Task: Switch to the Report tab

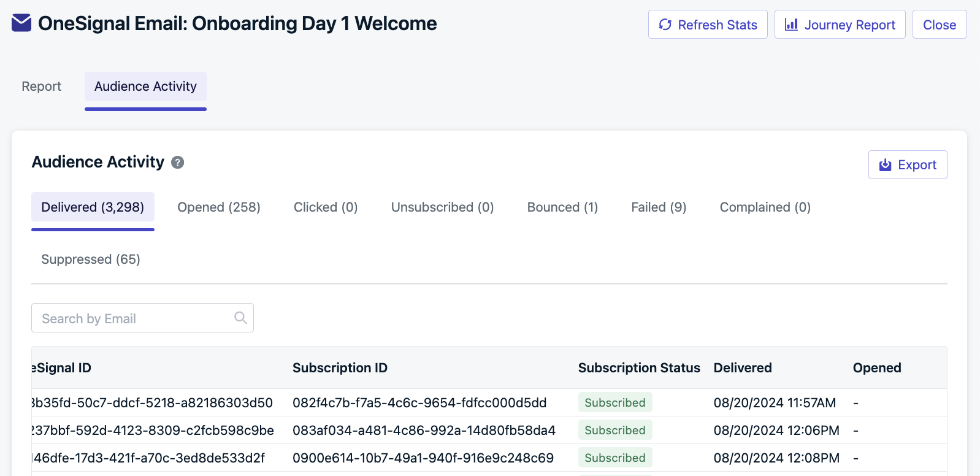Action: [x=42, y=86]
